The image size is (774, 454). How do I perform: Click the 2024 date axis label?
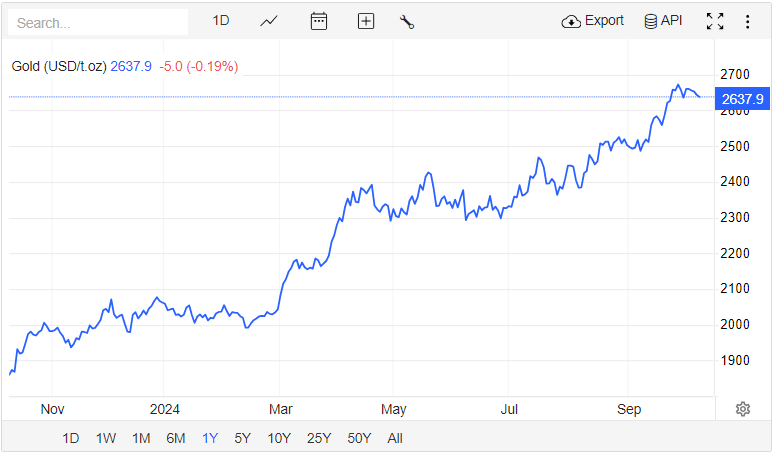pos(164,410)
